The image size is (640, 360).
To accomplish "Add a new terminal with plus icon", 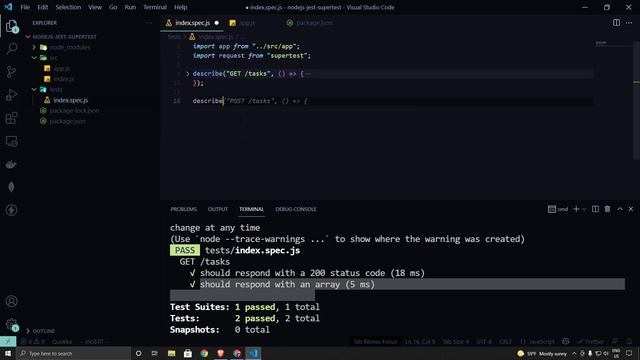I will [576, 209].
